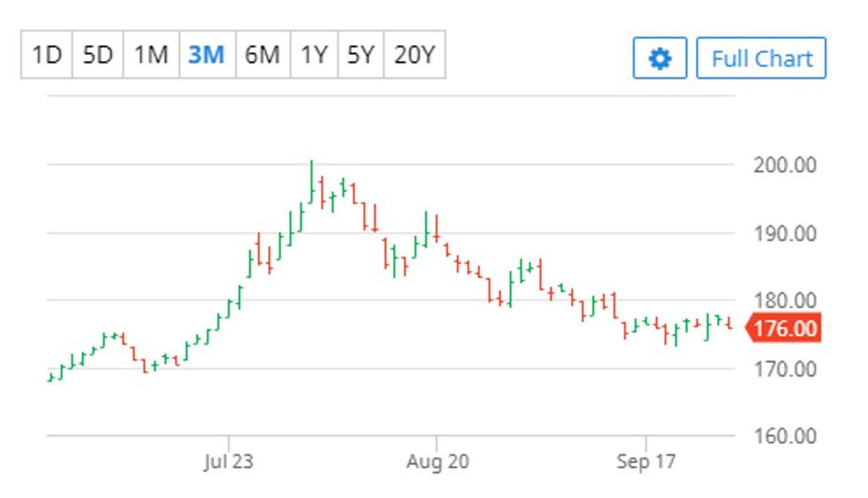
Task: Show the 1Y time range
Action: (x=314, y=55)
